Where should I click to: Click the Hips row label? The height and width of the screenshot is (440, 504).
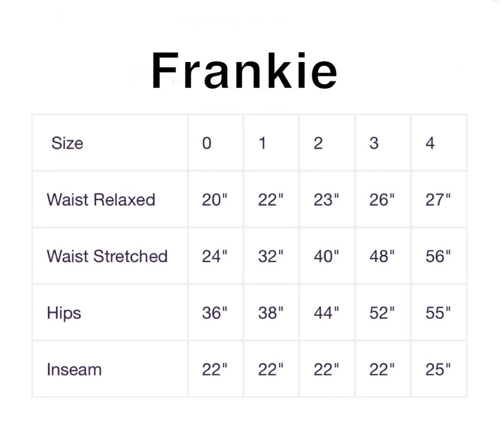64,313
